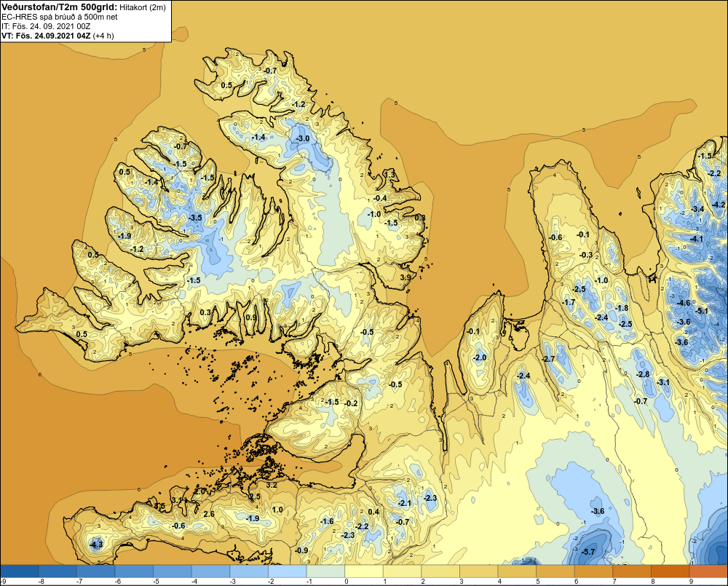
Task: Click the valid time 'VT: Fös. 24.09.2021 04Z'
Action: pyautogui.click(x=46, y=36)
